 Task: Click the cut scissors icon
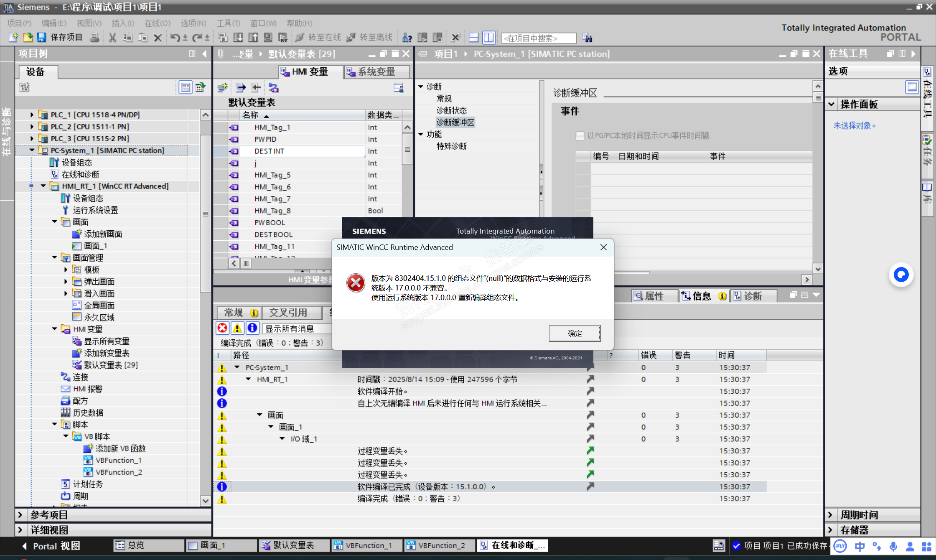tap(112, 38)
